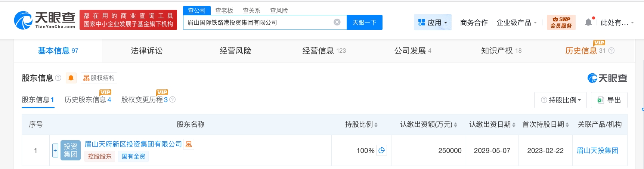This screenshot has height=169, width=644.
Task: Expand the 企业级产品 menu
Action: [517, 22]
